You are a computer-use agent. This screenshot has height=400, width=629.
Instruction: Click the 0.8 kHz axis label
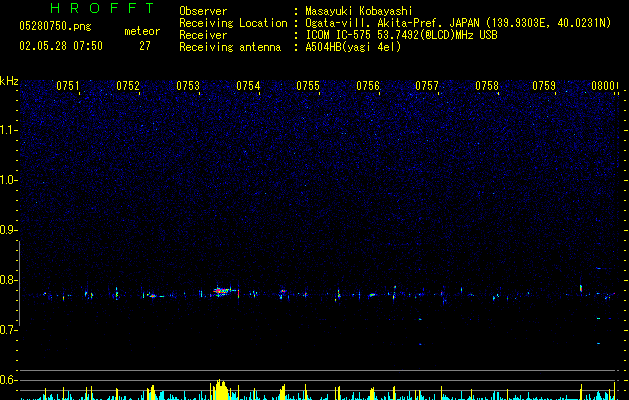click(x=9, y=280)
